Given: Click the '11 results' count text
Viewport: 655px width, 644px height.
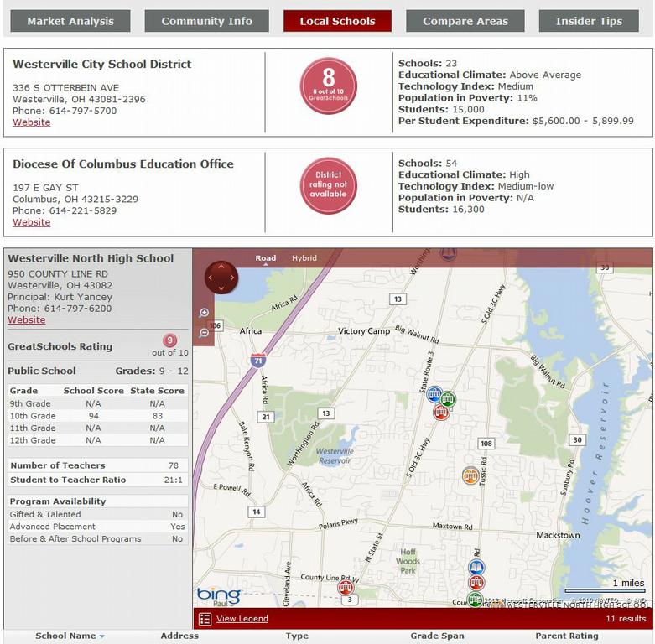Looking at the screenshot, I should click(x=626, y=619).
